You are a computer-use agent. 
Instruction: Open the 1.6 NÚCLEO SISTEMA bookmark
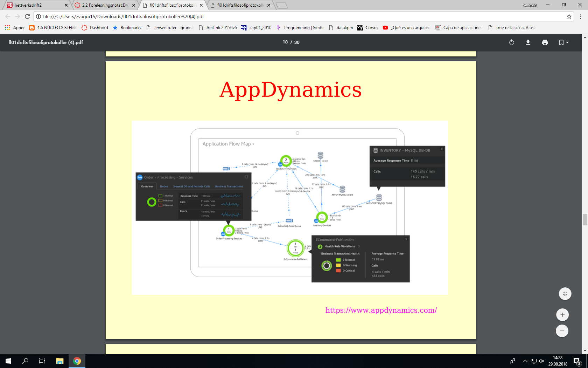53,28
